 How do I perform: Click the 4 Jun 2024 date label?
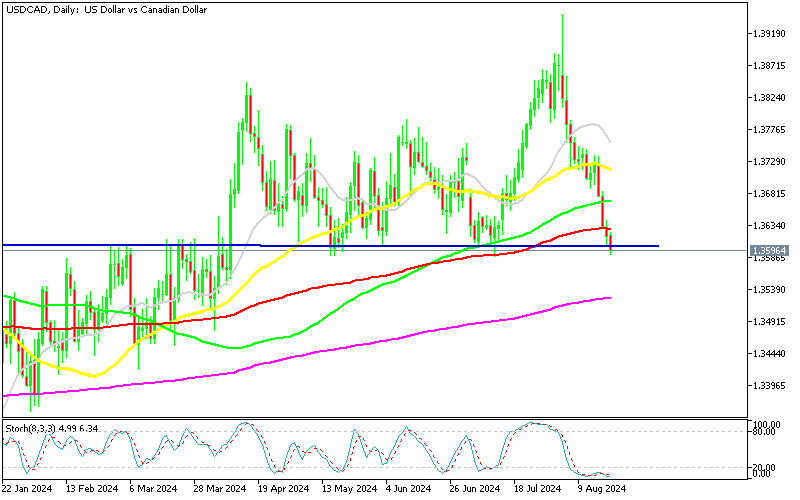407,490
